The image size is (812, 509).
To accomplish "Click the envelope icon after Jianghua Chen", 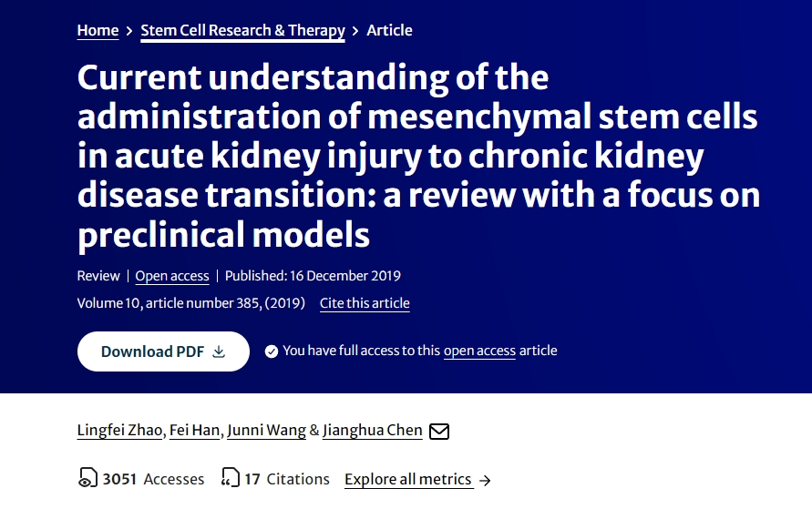I will click(x=439, y=431).
